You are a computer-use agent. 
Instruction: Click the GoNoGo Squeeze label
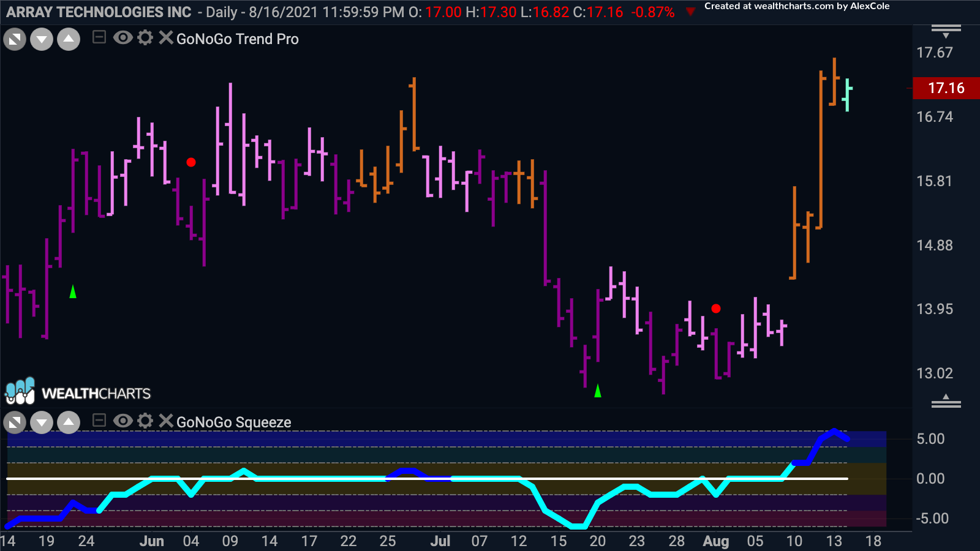pyautogui.click(x=234, y=422)
